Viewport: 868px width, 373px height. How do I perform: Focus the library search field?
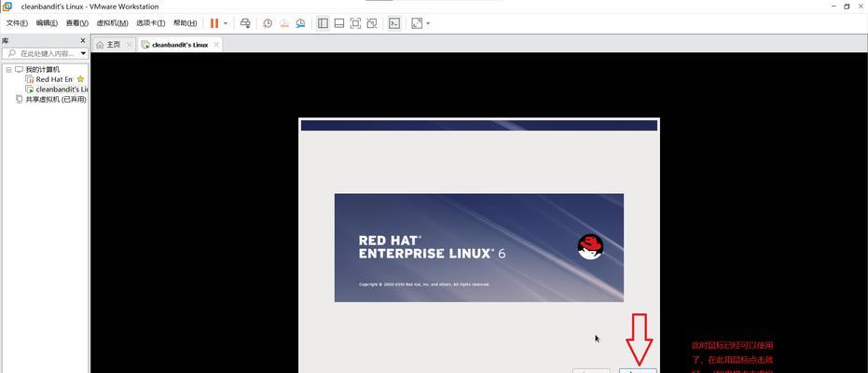47,54
